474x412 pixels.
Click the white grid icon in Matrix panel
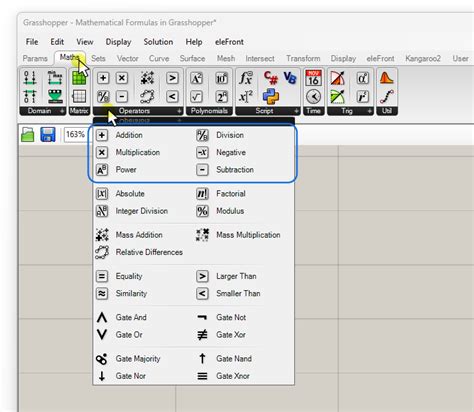pyautogui.click(x=79, y=97)
